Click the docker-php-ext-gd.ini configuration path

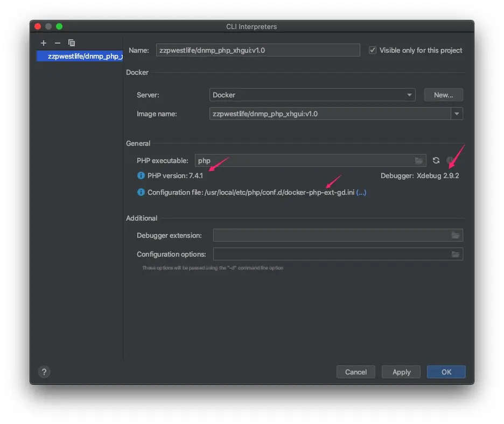click(x=279, y=193)
